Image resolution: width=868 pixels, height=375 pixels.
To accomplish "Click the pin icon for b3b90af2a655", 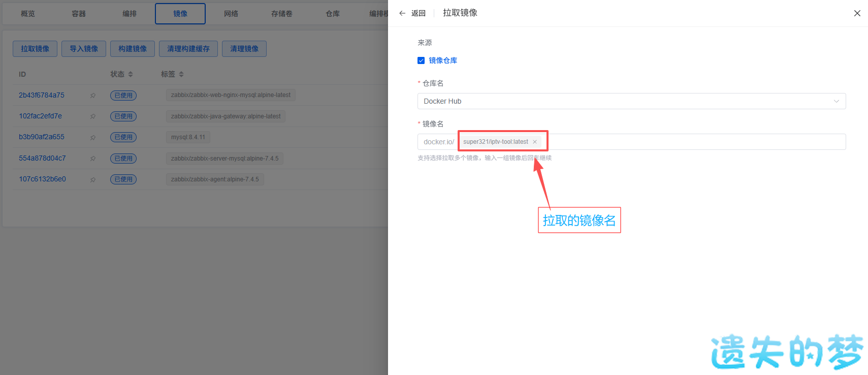I will point(93,137).
